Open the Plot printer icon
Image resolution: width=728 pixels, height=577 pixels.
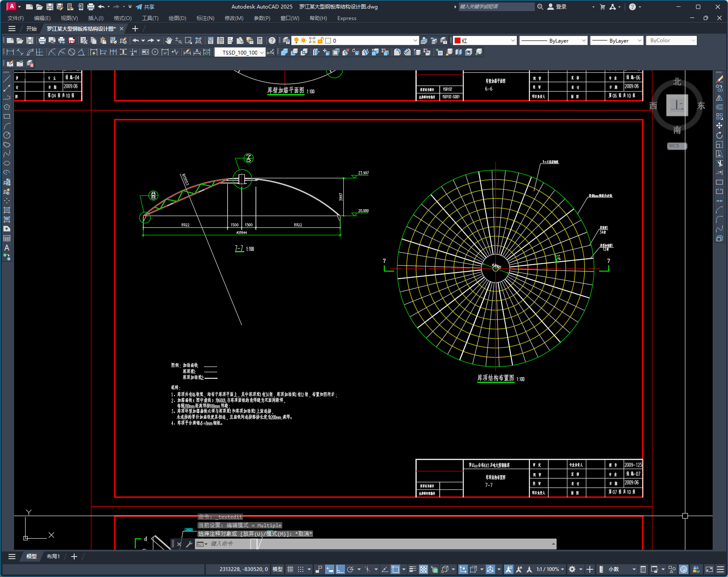point(42,40)
